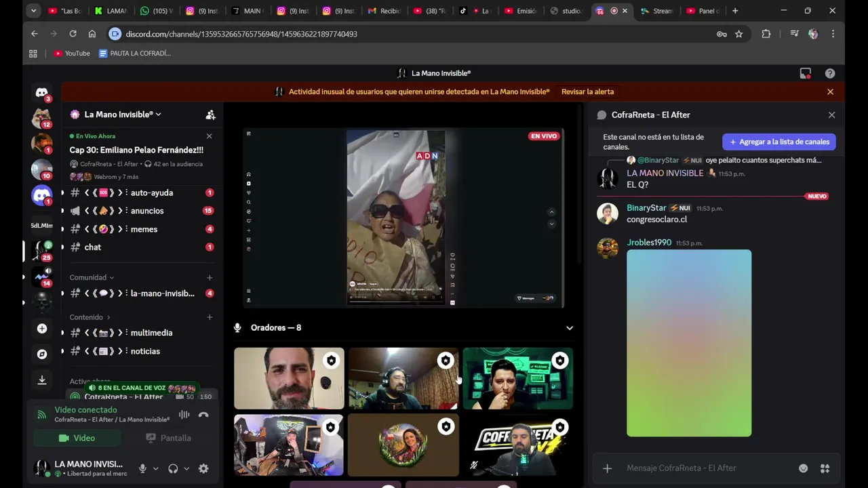This screenshot has height=488, width=868.
Task: Open Chrome three-dot menu
Action: pyautogui.click(x=833, y=34)
